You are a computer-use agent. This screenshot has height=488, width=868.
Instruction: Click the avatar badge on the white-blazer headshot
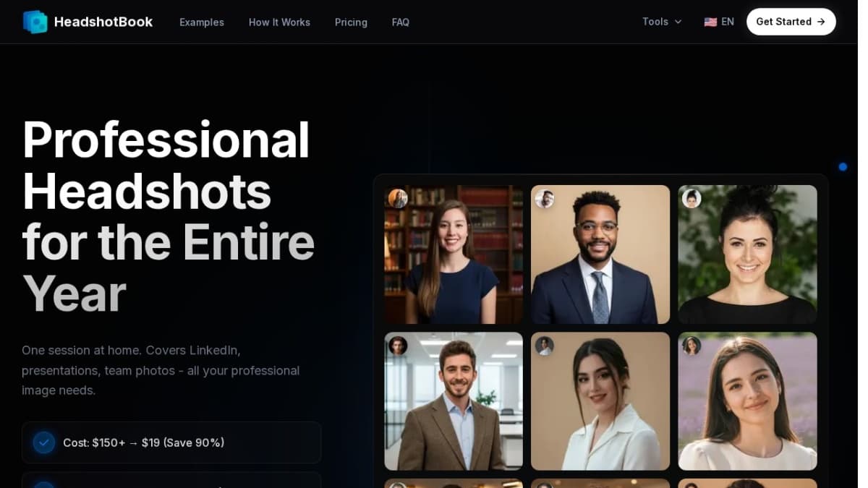click(545, 346)
